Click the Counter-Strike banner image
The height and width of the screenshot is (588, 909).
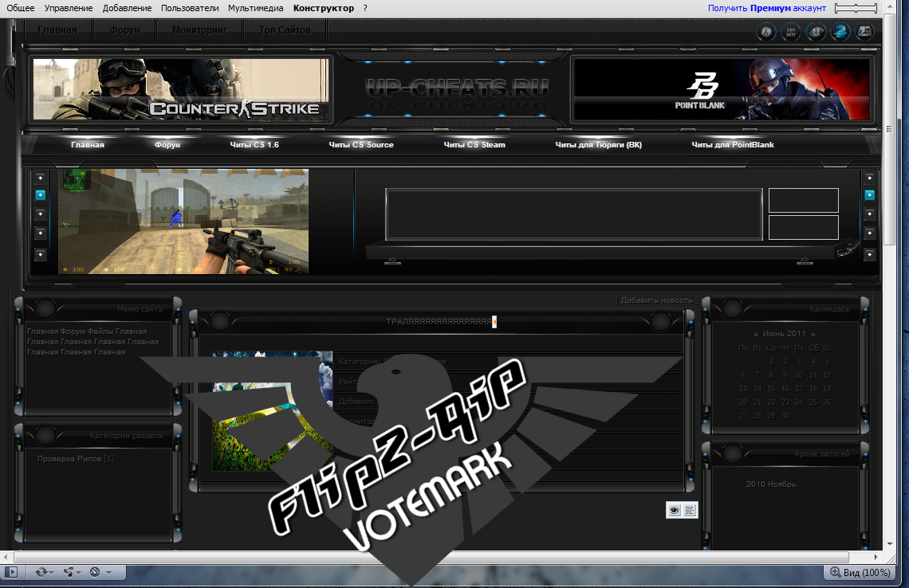click(x=181, y=89)
